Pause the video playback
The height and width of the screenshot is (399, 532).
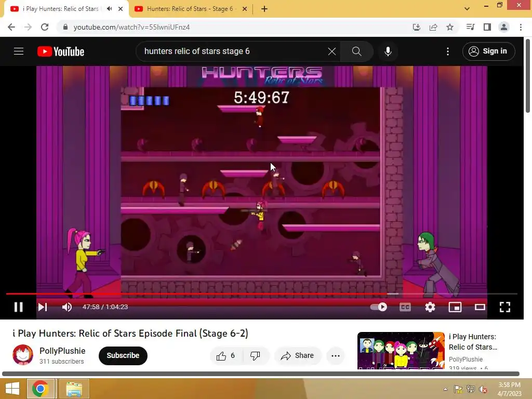tap(18, 307)
